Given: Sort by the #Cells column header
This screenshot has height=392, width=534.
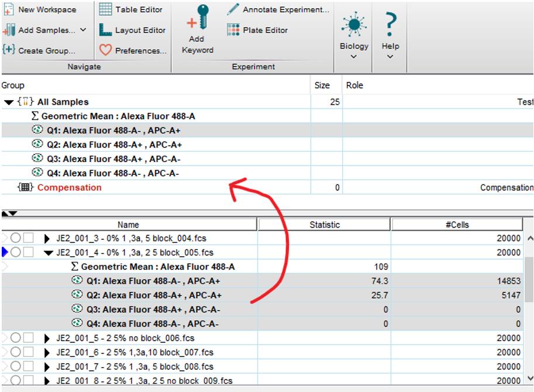Looking at the screenshot, I should click(x=457, y=225).
